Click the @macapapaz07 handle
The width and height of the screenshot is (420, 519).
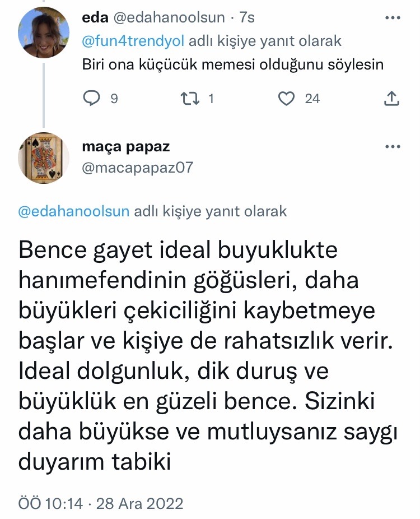click(137, 167)
